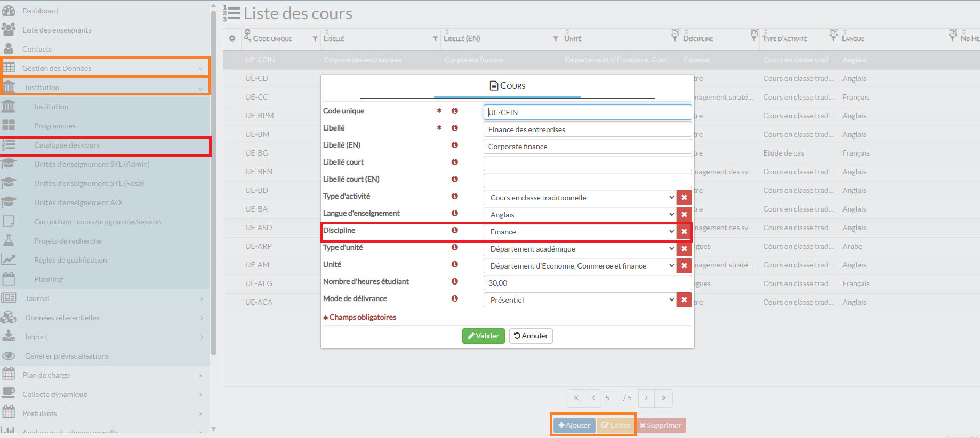Open Programmes menu item

(x=55, y=126)
